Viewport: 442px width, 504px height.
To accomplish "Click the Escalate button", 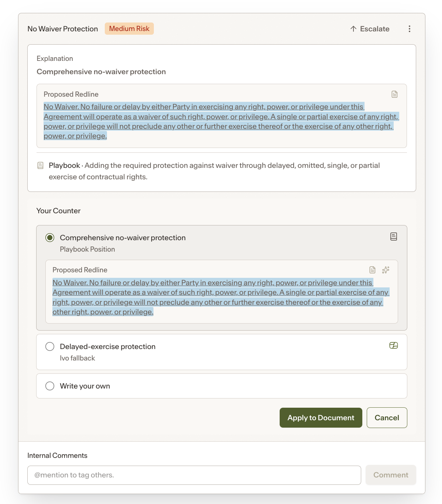I will (x=370, y=29).
